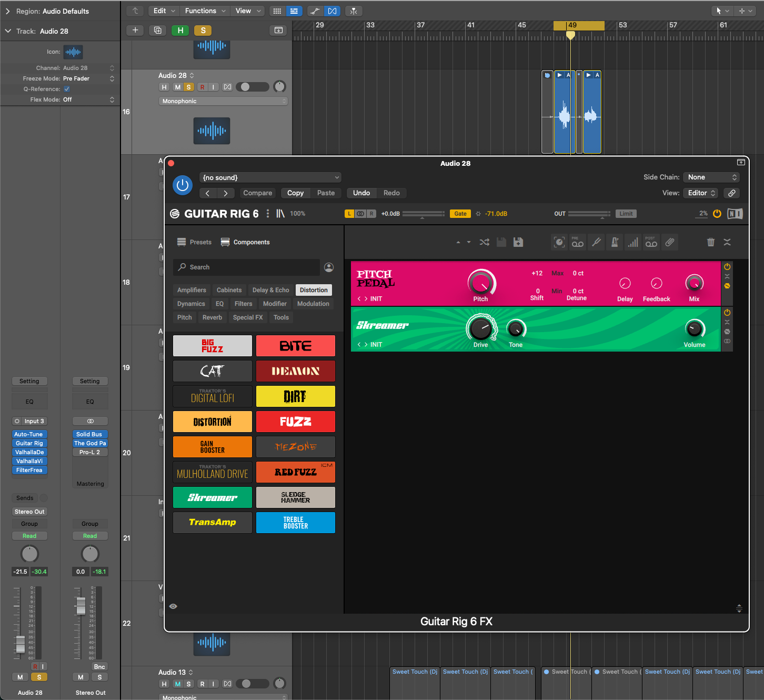Screen dimensions: 764x700
Task: Open the tracks area View menu
Action: click(x=247, y=11)
